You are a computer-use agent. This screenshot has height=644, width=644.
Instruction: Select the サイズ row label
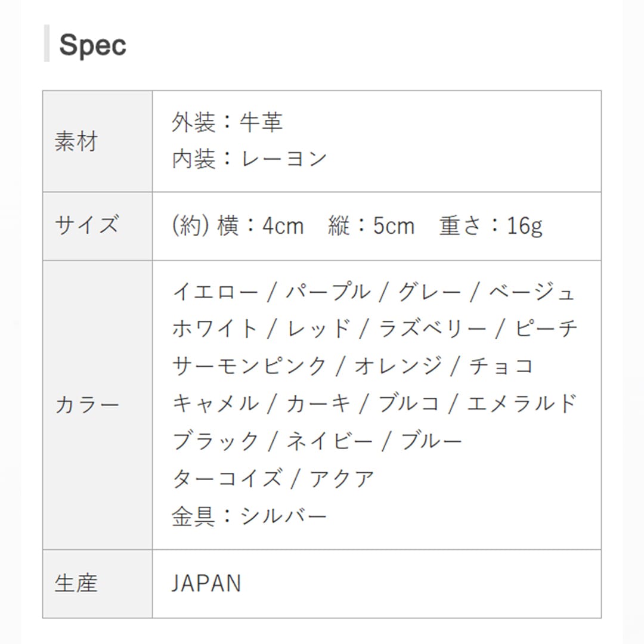(86, 226)
